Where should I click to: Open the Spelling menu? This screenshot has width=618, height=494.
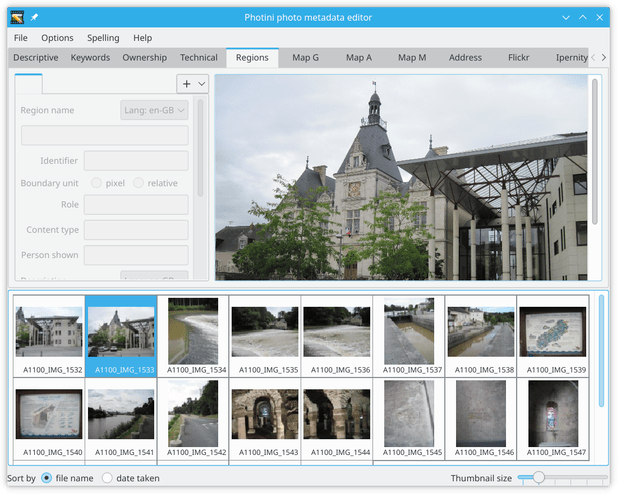tap(103, 38)
